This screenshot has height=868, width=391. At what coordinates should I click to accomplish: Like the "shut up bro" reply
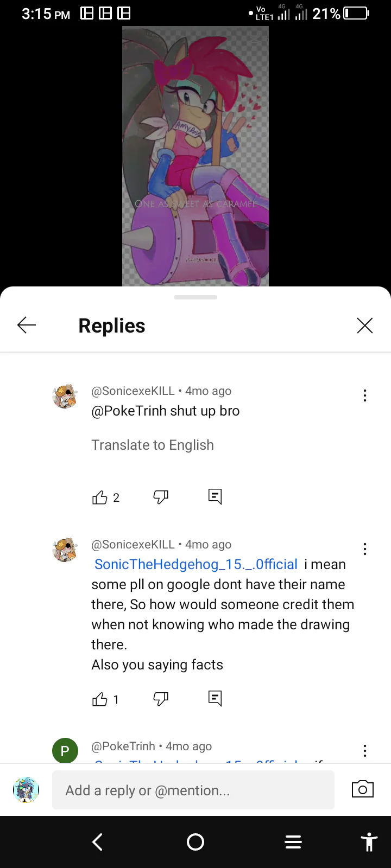point(100,497)
